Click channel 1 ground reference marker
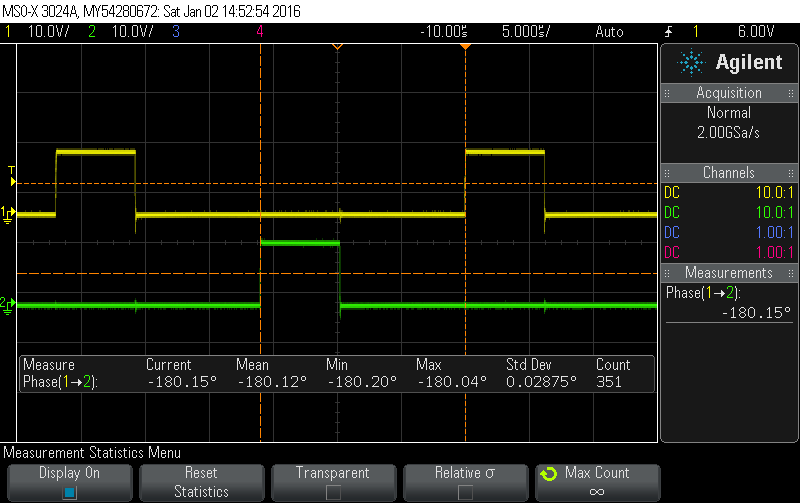Image resolution: width=800 pixels, height=503 pixels. (x=8, y=214)
